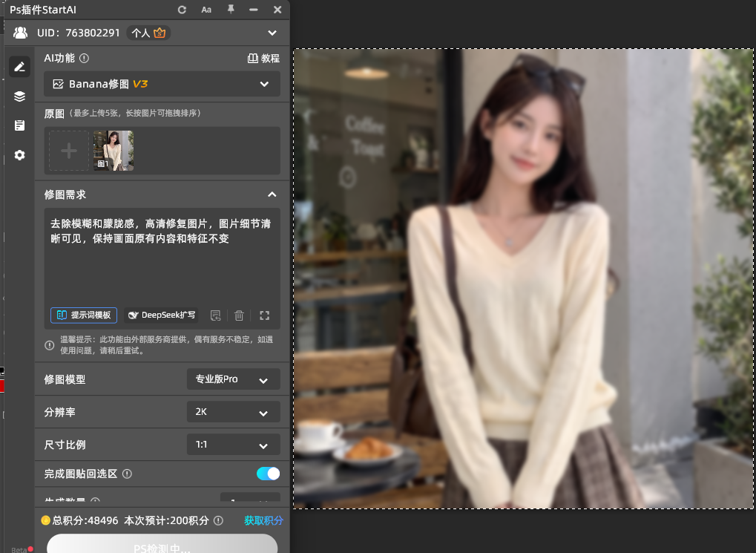The image size is (756, 553).
Task: Click the PS检测中 generate button
Action: click(x=162, y=544)
